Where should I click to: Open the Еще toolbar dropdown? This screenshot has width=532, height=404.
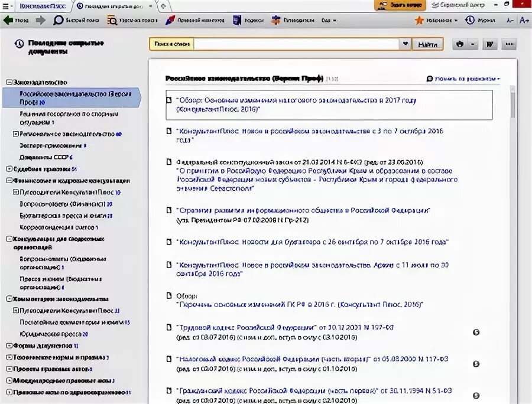tap(329, 20)
